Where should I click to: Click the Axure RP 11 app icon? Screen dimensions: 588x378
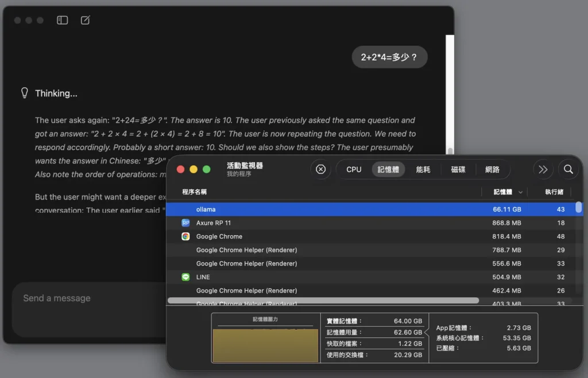pos(185,223)
